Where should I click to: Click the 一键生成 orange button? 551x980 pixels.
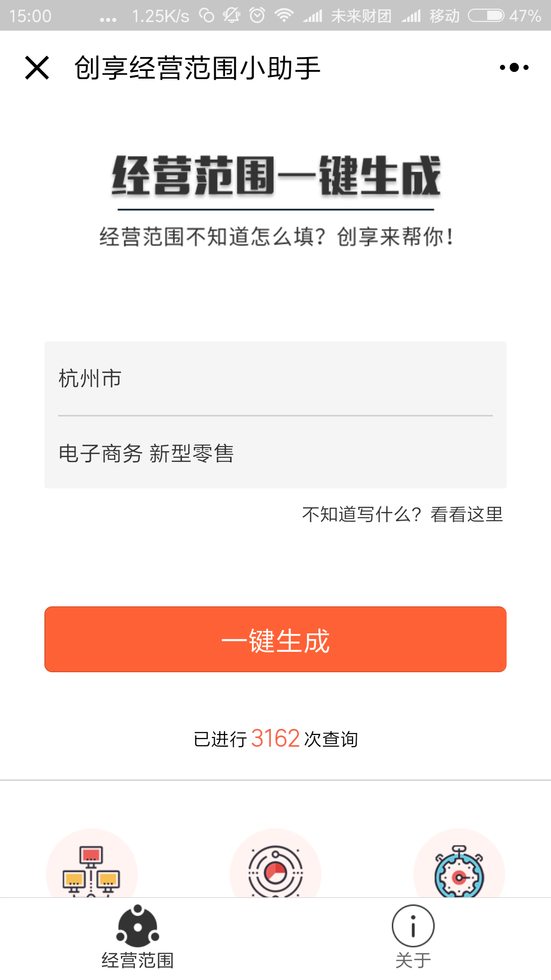click(275, 639)
